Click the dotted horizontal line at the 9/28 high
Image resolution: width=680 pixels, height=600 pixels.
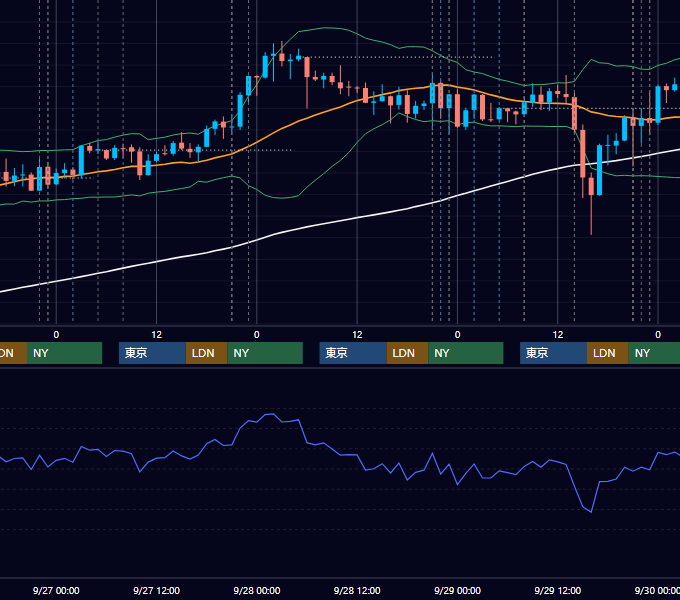(401, 57)
